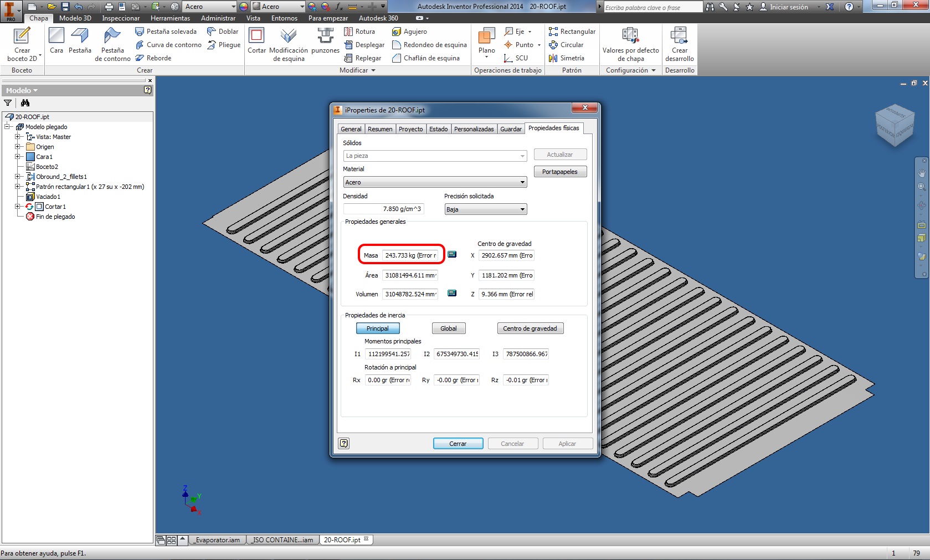Image resolution: width=930 pixels, height=560 pixels.
Task: Click the binoculars find icon in browser
Action: pos(25,103)
